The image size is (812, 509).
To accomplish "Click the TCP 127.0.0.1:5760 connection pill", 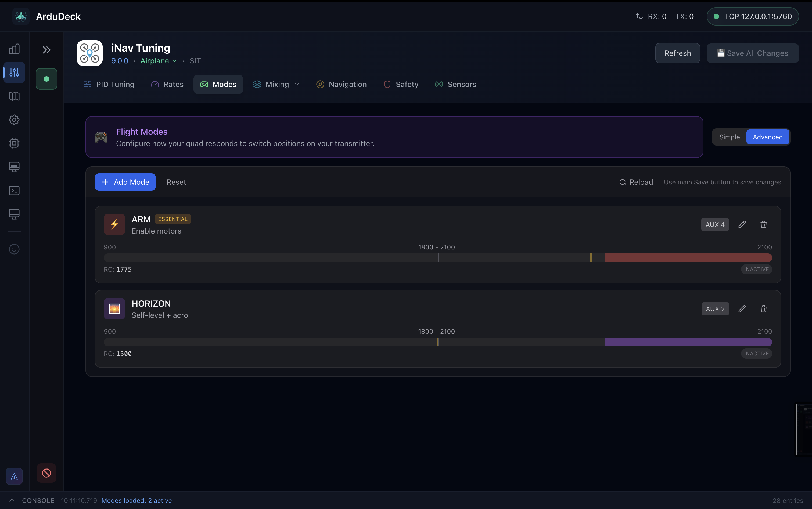I will 752,16.
